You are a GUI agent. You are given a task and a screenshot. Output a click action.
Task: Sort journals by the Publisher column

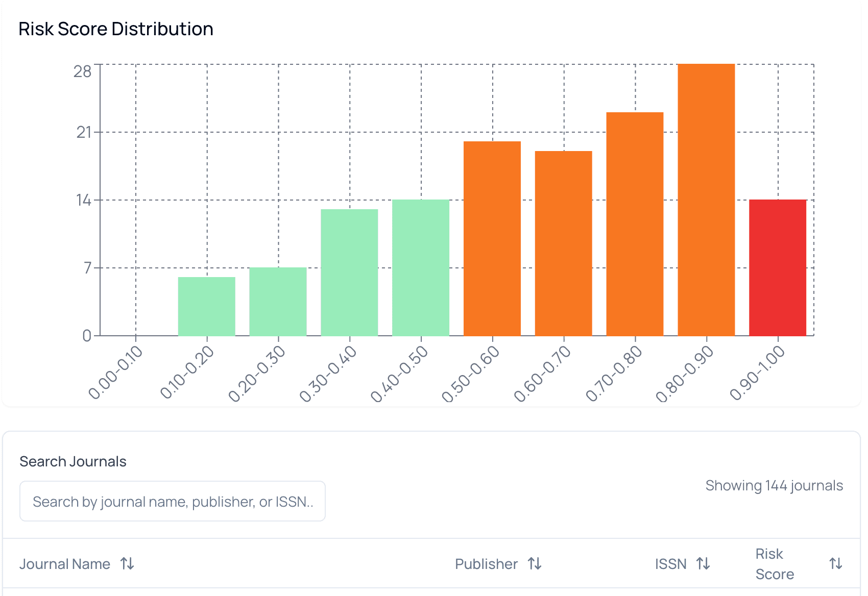click(x=535, y=564)
